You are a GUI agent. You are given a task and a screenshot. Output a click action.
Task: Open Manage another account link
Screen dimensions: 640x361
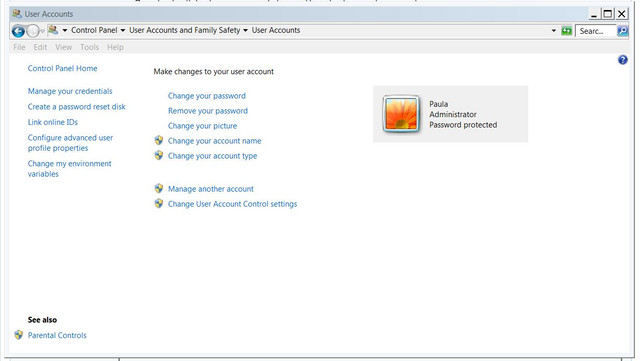[x=211, y=189]
